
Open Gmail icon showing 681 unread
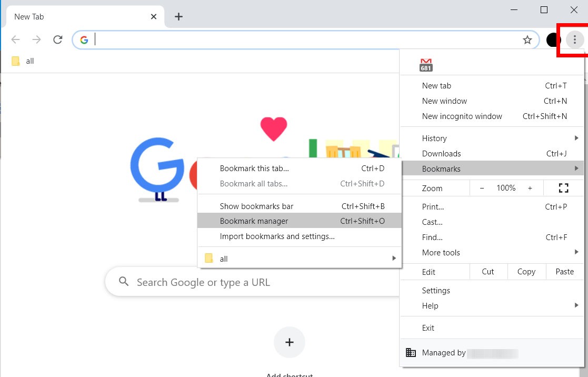pos(426,64)
